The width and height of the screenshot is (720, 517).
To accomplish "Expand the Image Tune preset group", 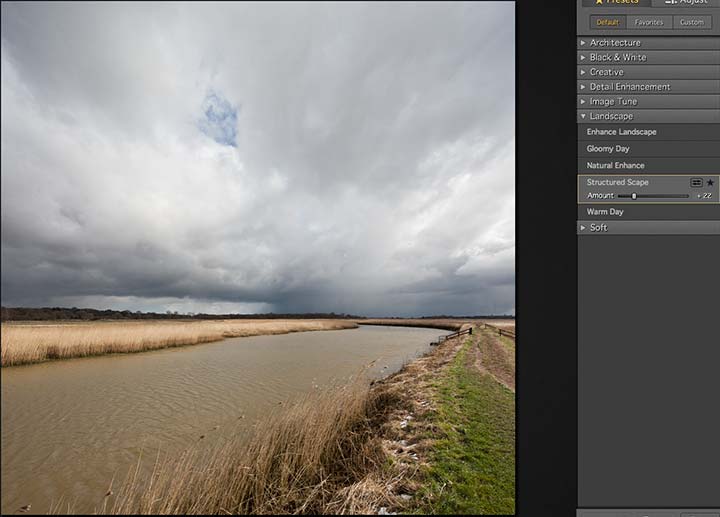I will coord(648,101).
